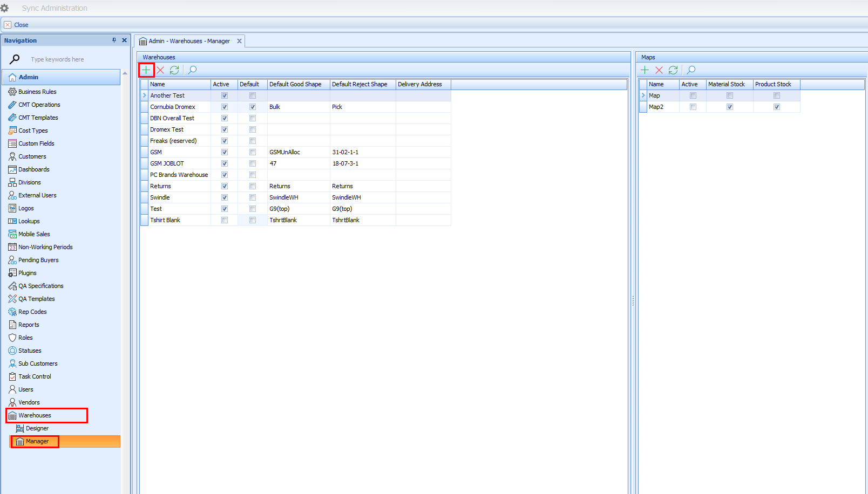Open search in Warehouses toolbar
The height and width of the screenshot is (494, 868).
point(192,70)
